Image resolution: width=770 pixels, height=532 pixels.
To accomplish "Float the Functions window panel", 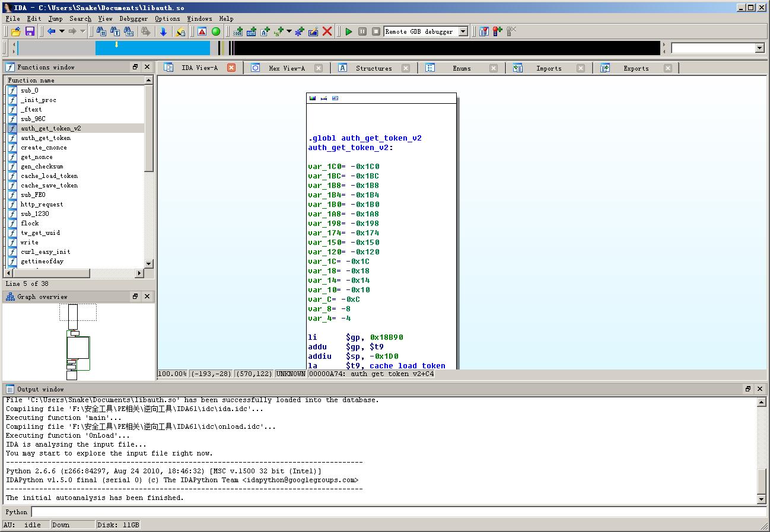I will click(135, 67).
